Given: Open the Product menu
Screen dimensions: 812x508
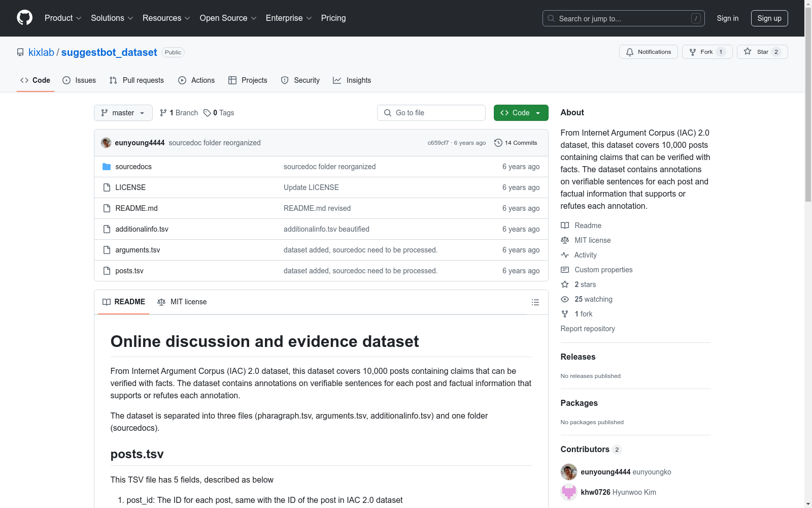Looking at the screenshot, I should (x=63, y=18).
